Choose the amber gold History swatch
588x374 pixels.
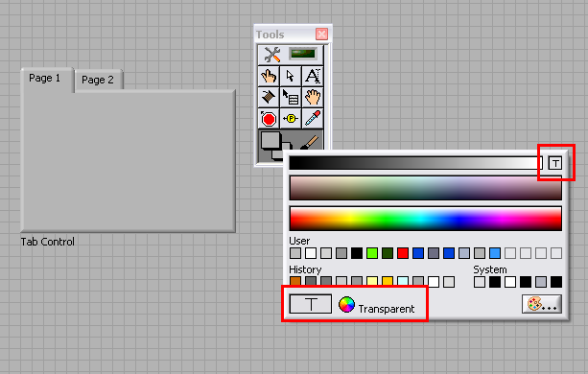click(388, 282)
